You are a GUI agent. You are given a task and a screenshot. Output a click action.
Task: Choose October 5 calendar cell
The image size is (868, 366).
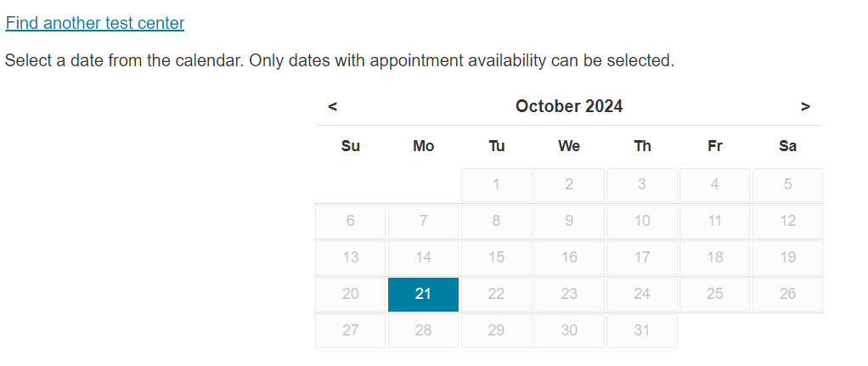[787, 184]
